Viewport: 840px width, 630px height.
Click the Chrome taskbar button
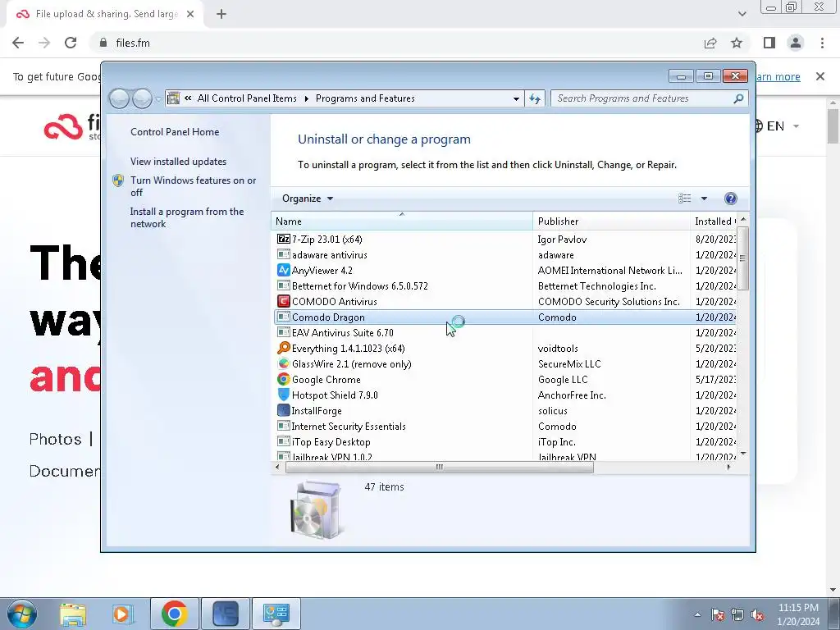click(x=174, y=614)
